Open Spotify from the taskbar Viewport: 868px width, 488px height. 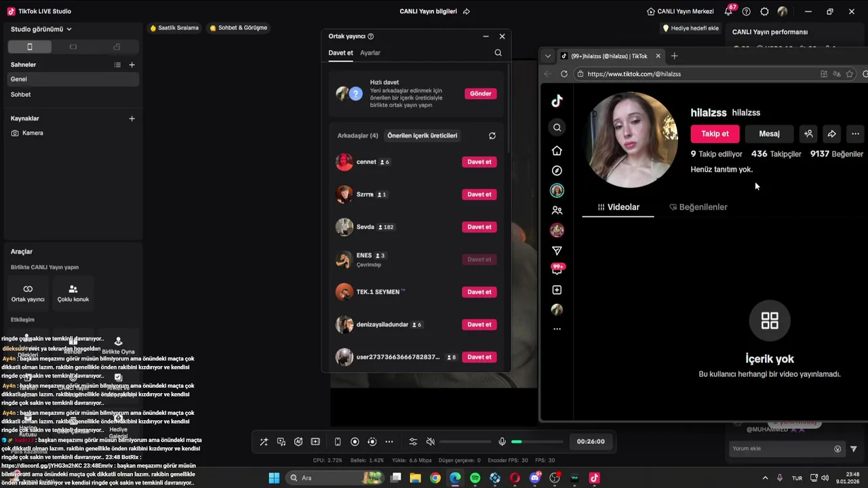[475, 478]
